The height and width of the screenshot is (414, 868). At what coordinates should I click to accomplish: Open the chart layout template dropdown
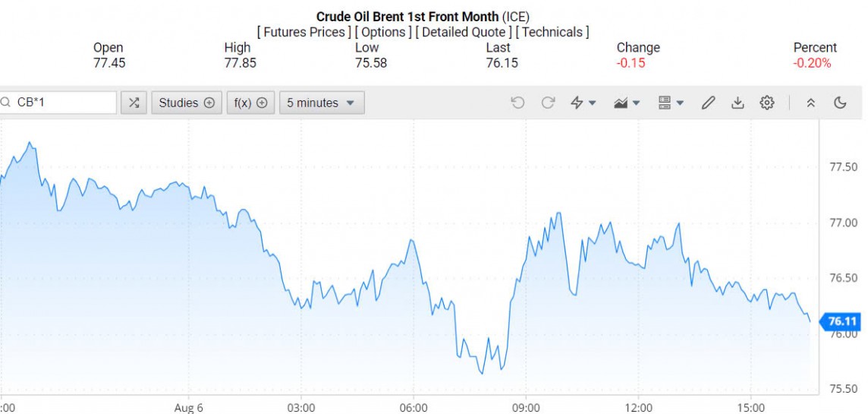tap(671, 103)
